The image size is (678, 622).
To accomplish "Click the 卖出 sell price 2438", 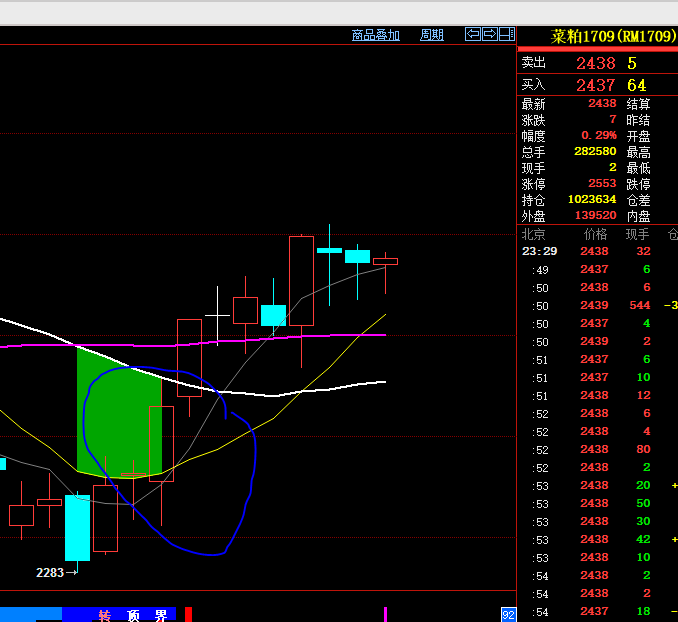I will click(595, 63).
